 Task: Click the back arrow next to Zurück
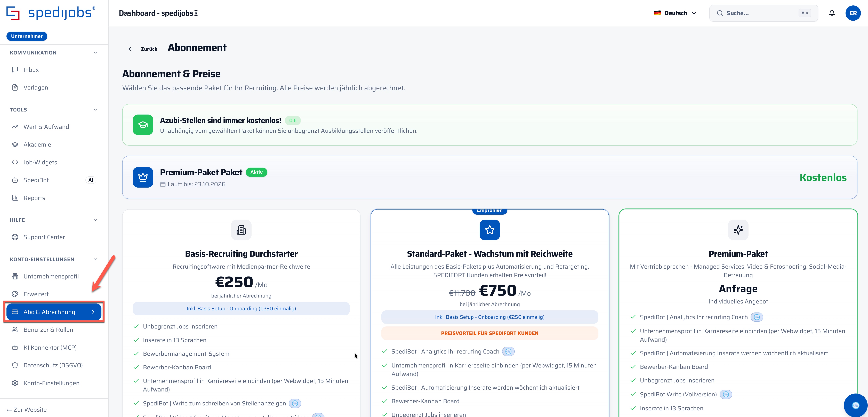tap(131, 49)
